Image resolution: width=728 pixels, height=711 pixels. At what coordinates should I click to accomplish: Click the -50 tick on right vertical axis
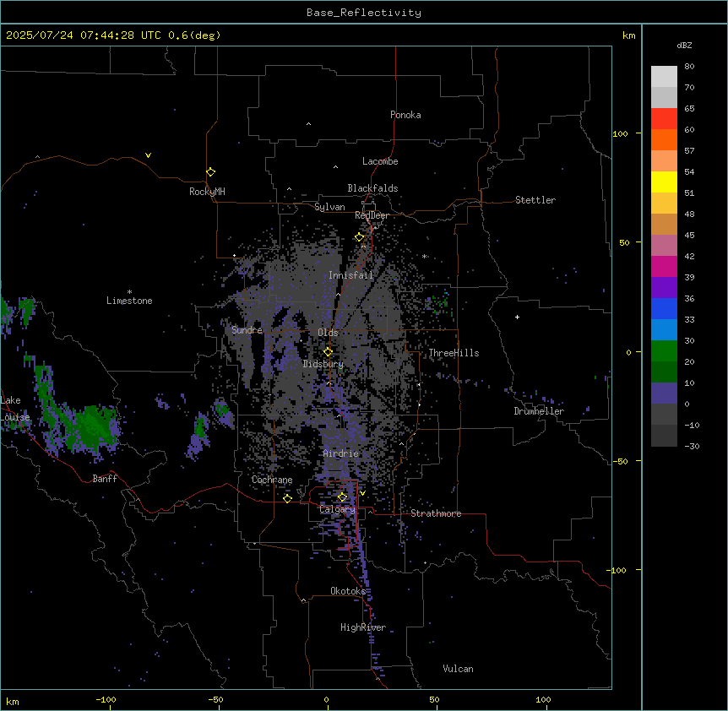620,461
